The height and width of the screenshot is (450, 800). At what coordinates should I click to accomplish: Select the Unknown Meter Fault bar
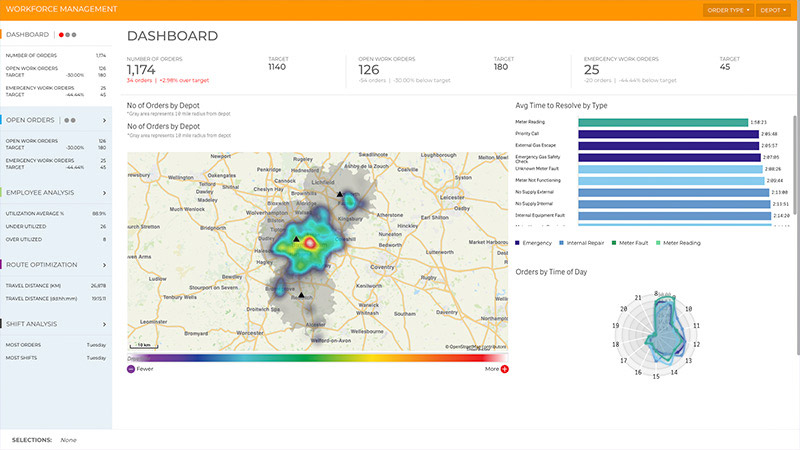click(x=670, y=169)
